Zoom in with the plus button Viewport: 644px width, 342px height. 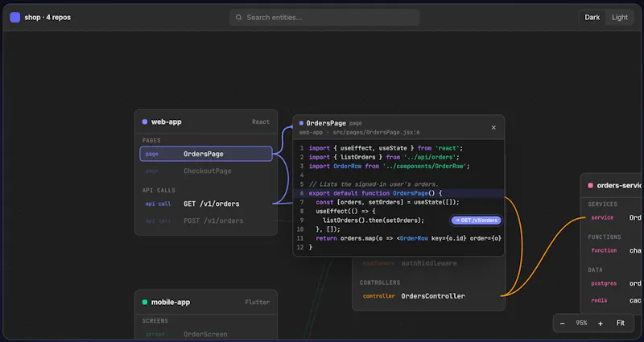[600, 323]
